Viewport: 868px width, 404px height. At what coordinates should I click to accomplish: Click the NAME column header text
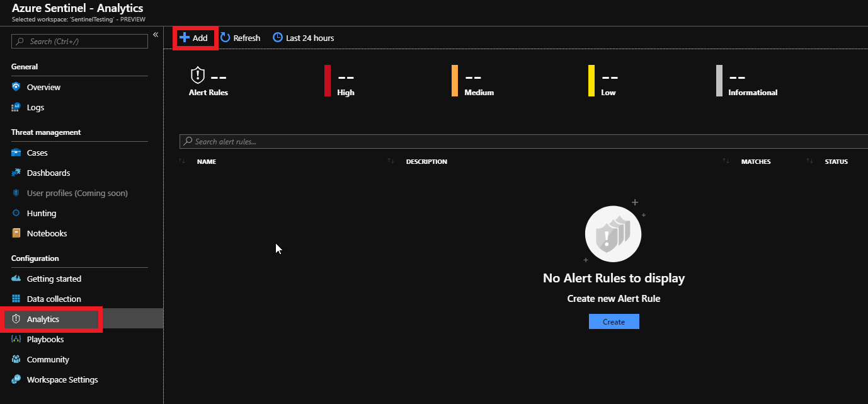[x=207, y=161]
